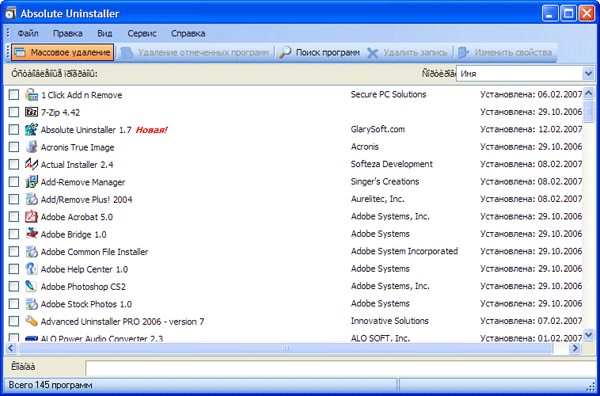The width and height of the screenshot is (600, 396).
Task: Tick checkbox for Adobe Acrobat 5.0
Action: (x=14, y=217)
